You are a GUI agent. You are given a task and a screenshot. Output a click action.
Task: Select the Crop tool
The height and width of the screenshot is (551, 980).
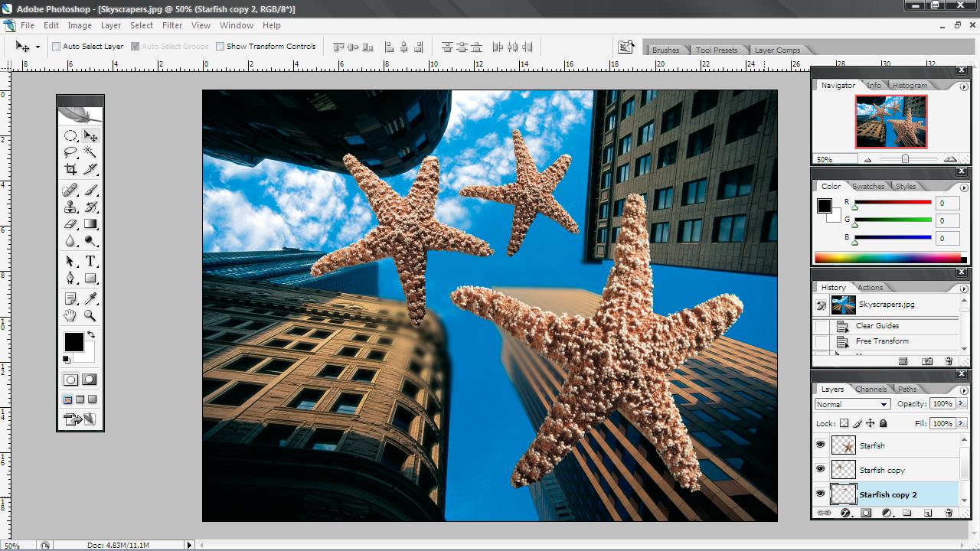click(x=70, y=169)
